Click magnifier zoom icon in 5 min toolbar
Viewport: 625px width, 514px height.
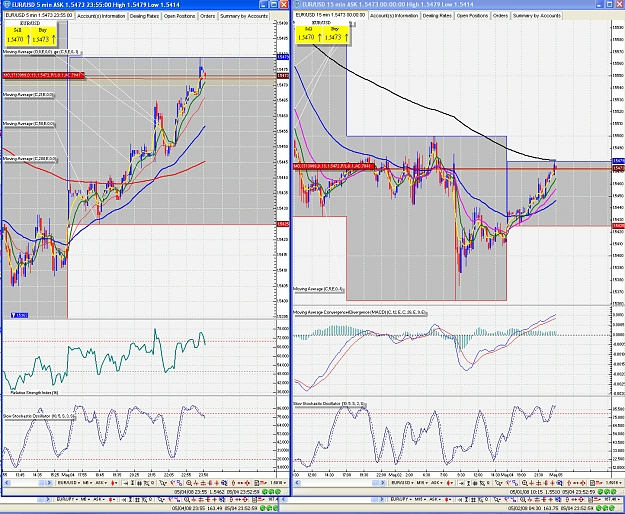189,483
